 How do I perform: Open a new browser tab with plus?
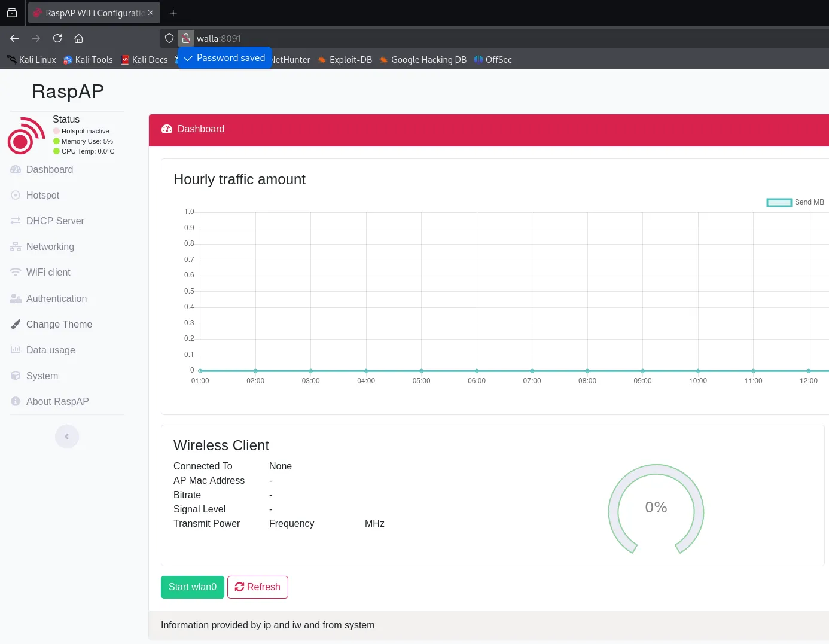(x=173, y=13)
